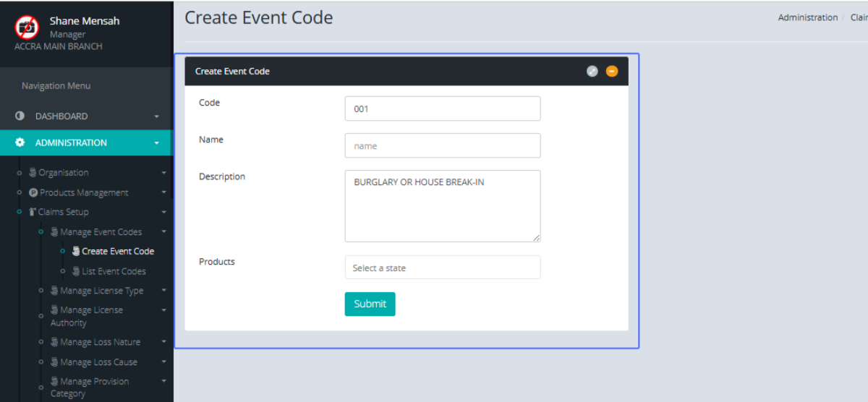868x402 pixels.
Task: Click the Dashboard half-circle icon
Action: pos(20,116)
